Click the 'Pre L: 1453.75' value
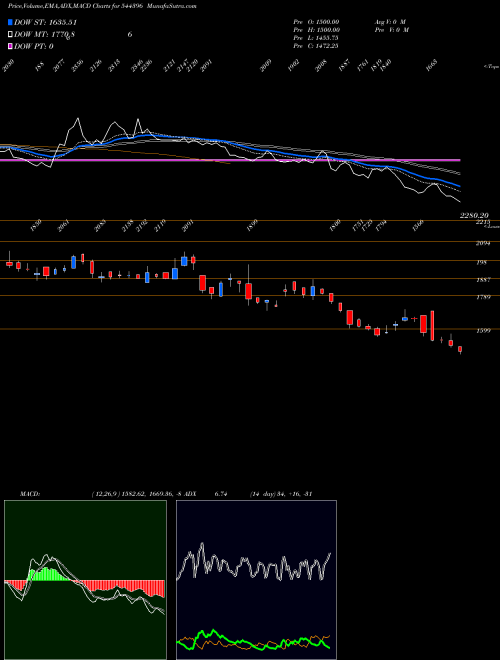Screen dimensions: 500x660 click(316, 38)
